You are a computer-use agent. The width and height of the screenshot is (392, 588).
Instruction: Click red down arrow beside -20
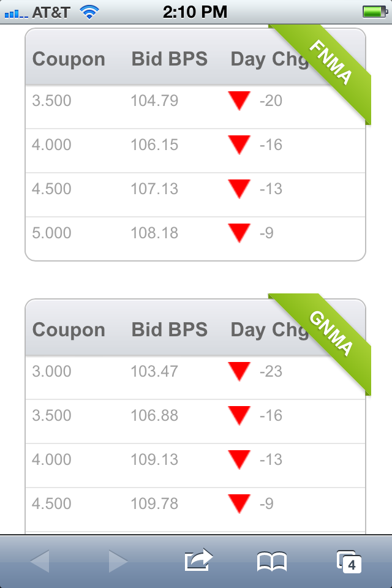(239, 100)
